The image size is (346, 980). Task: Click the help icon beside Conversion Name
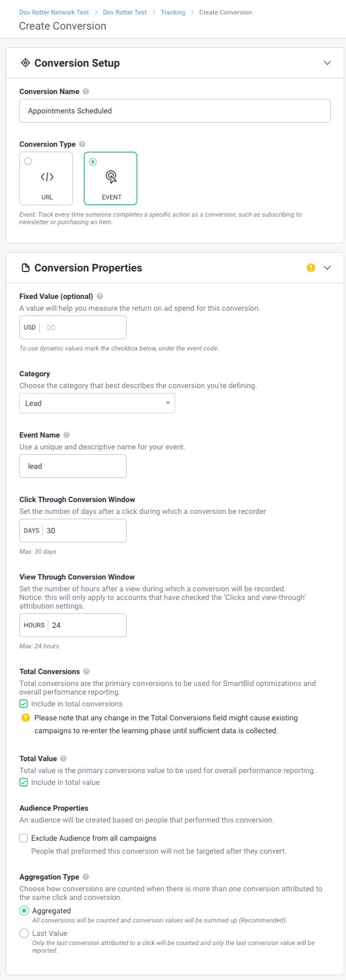coord(86,91)
